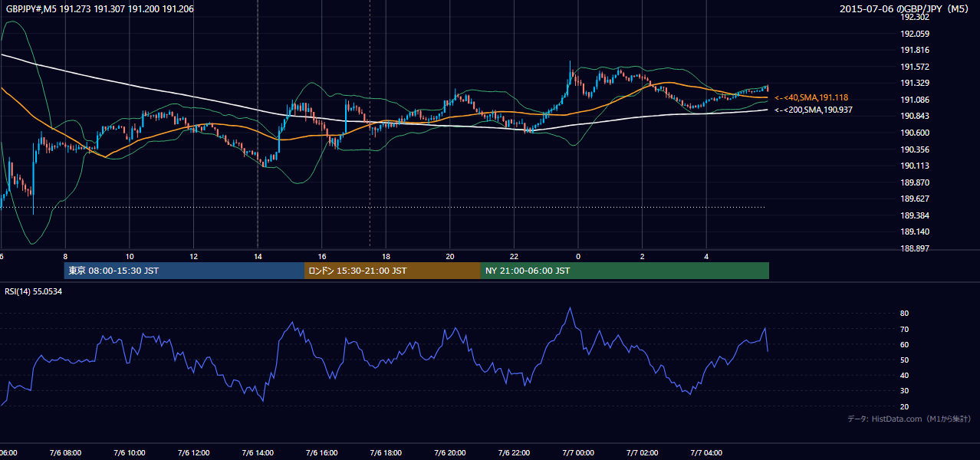Click price level 190.843 on the axis
Viewport: 980px width, 460px height.
pyautogui.click(x=915, y=116)
